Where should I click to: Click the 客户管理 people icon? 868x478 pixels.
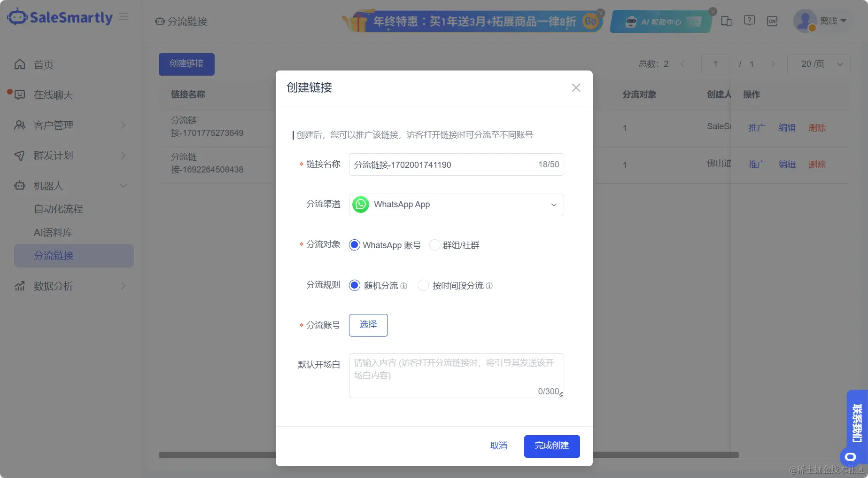(x=20, y=125)
